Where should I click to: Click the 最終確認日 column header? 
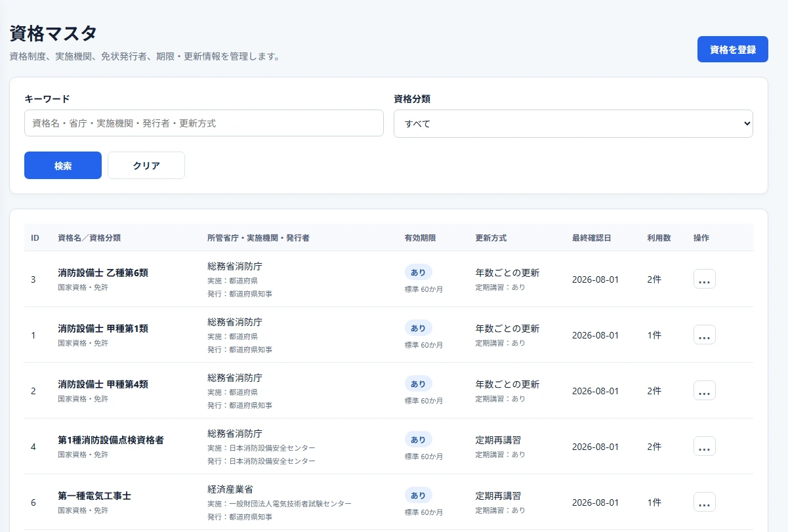coord(592,237)
